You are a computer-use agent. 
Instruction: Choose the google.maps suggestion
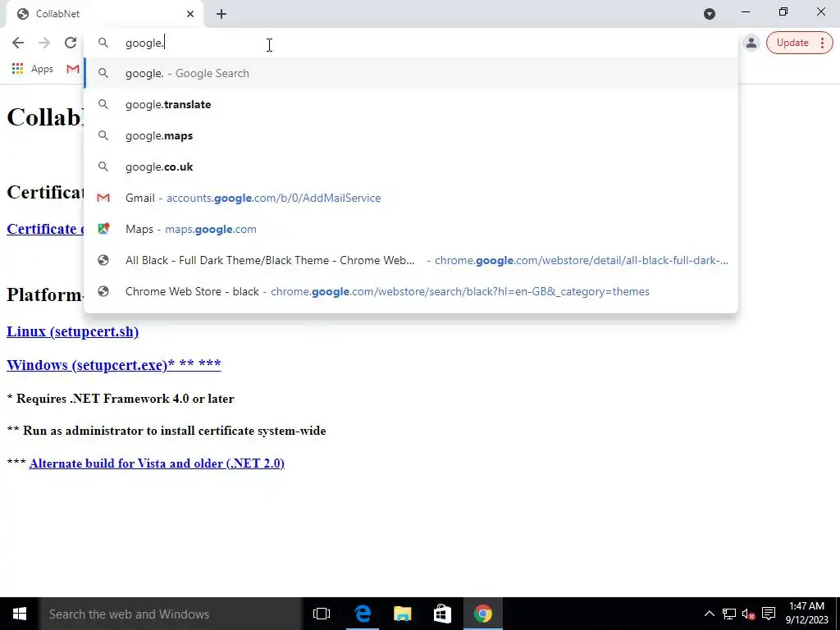[x=410, y=135]
